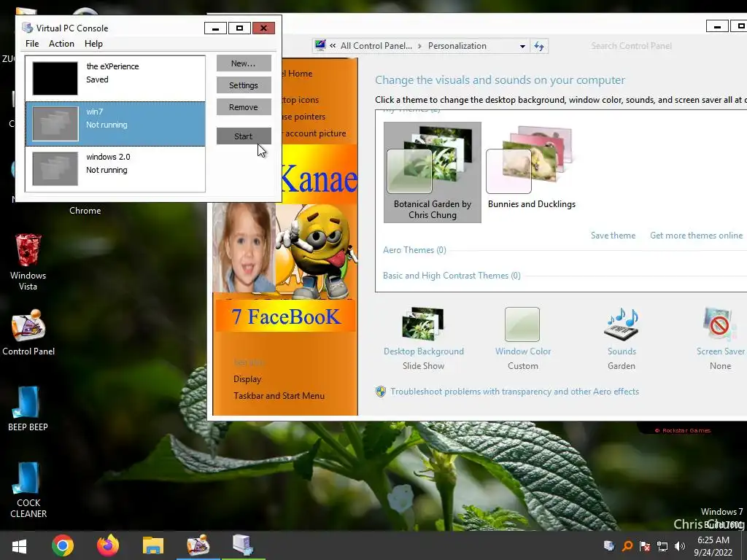Image resolution: width=747 pixels, height=560 pixels.
Task: Click the Remove button in Virtual PC Console
Action: click(x=244, y=107)
